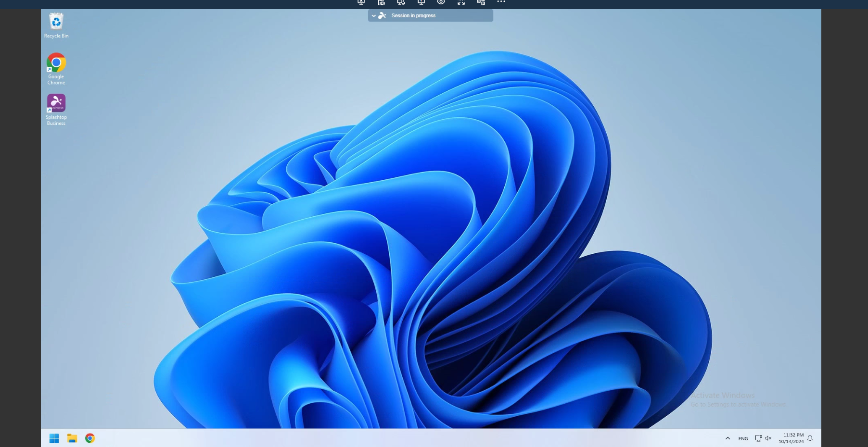Launch Chrome from the taskbar
Screen dimensions: 868x447
90,438
